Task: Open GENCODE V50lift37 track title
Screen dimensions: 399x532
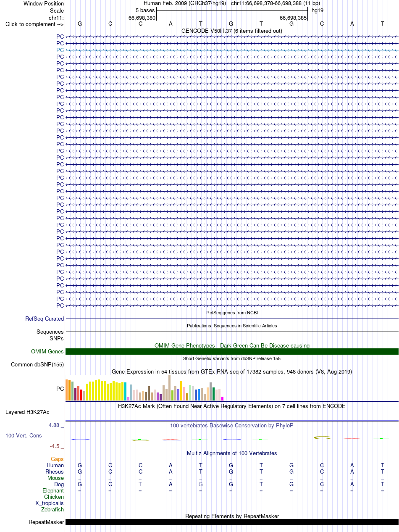Action: 232,31
